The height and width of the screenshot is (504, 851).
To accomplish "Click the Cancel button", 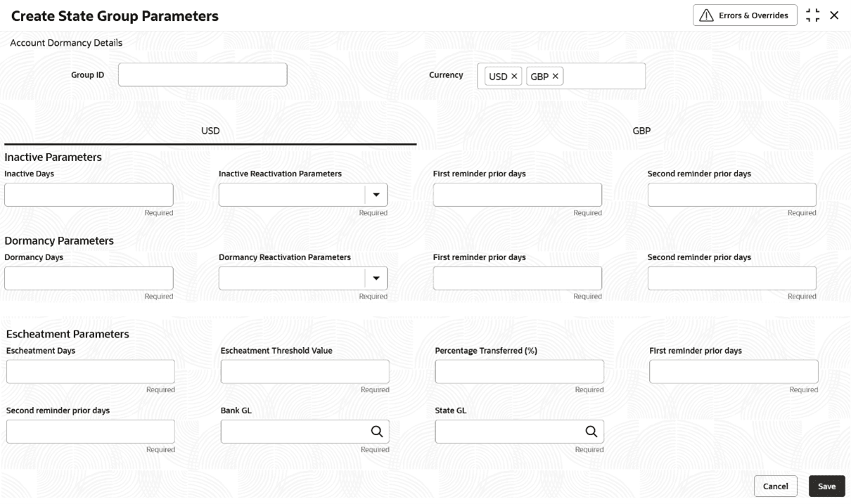I will point(775,486).
